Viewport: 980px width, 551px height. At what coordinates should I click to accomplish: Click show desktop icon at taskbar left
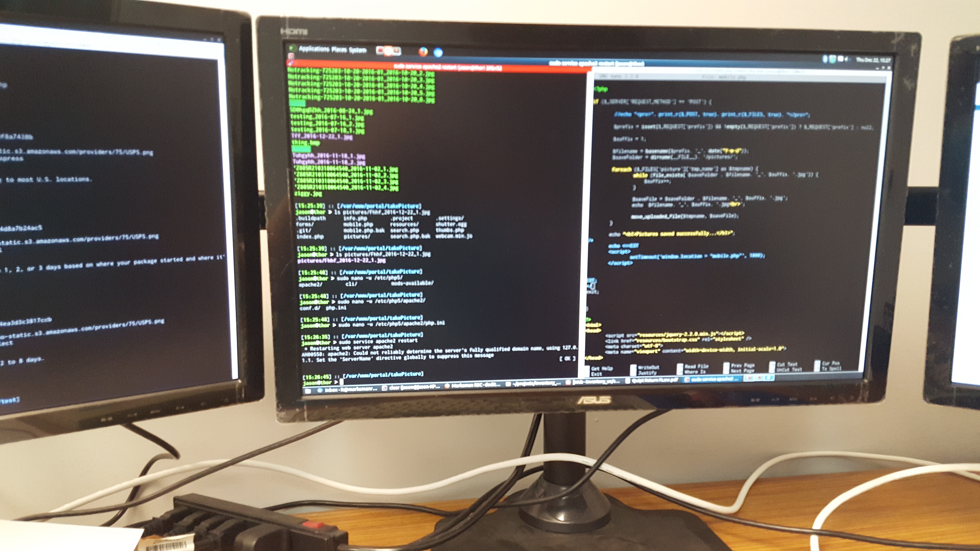(x=308, y=391)
